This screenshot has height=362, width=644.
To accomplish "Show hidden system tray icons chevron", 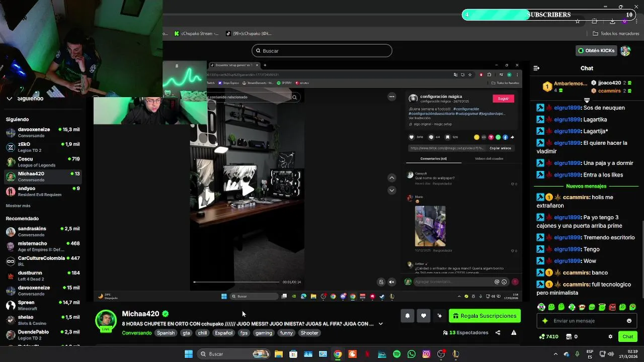I will tap(555, 354).
